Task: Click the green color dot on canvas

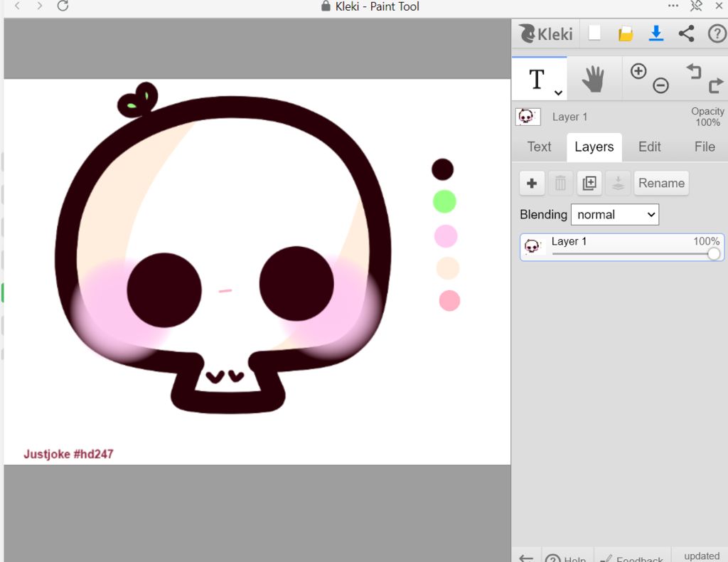Action: coord(444,201)
